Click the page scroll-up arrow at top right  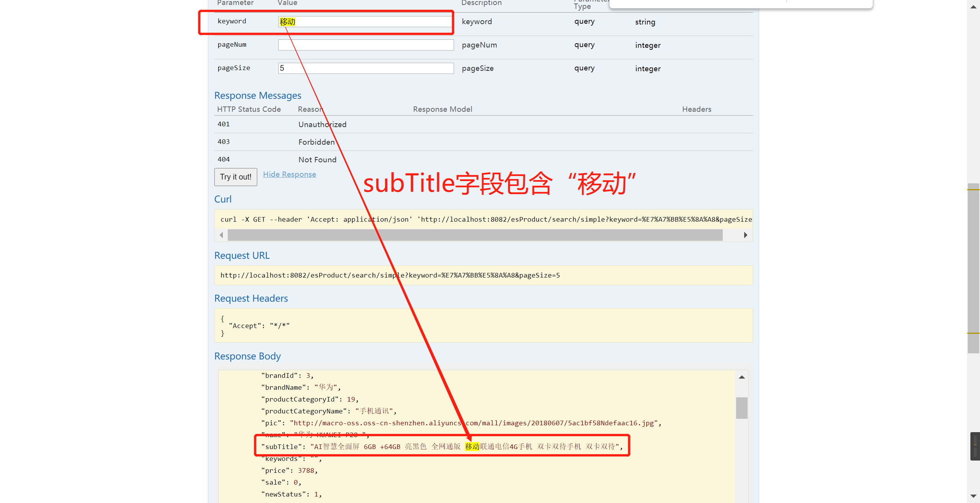(x=973, y=7)
